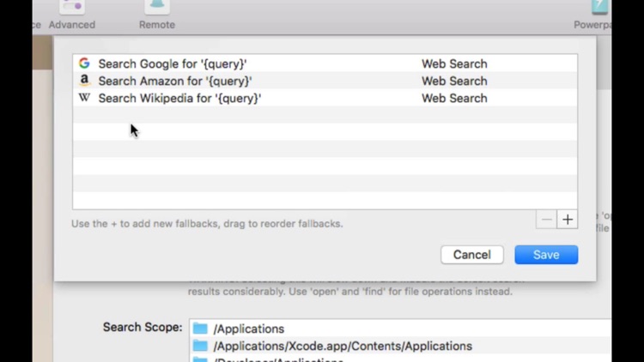Open the Remote preferences tab

pos(157,15)
